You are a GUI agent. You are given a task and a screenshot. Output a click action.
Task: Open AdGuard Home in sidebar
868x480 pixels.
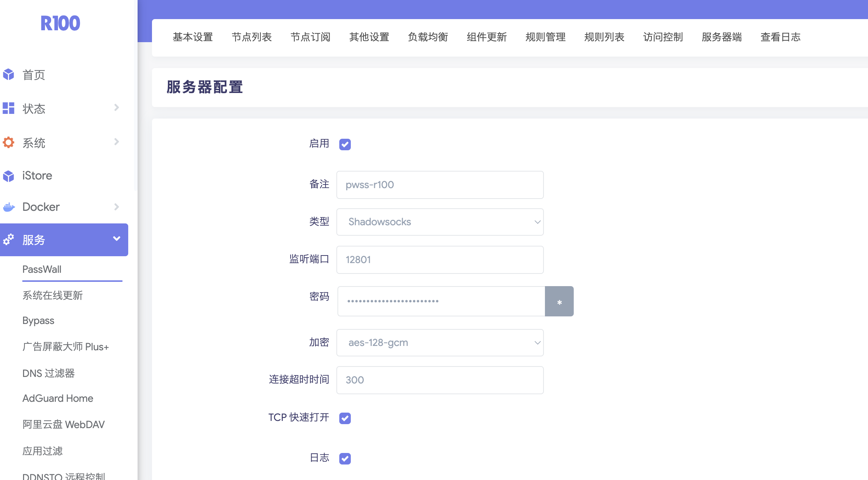[58, 398]
